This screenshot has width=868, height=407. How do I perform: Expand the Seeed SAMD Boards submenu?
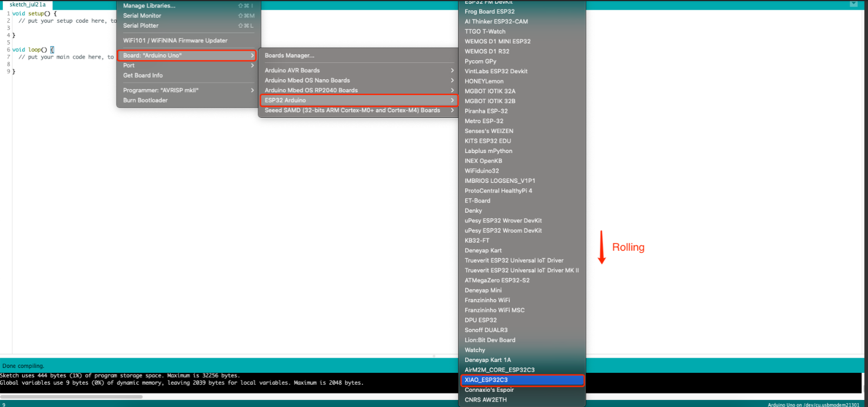(x=358, y=110)
